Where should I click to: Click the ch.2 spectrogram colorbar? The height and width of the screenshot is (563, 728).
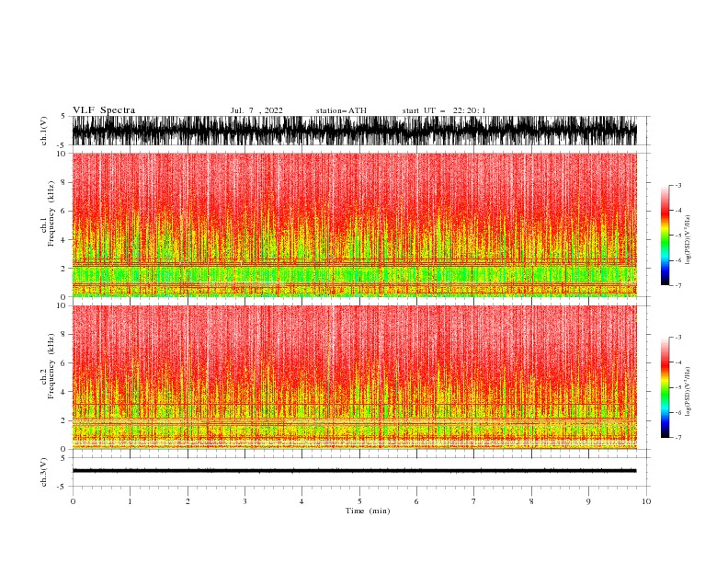point(665,387)
